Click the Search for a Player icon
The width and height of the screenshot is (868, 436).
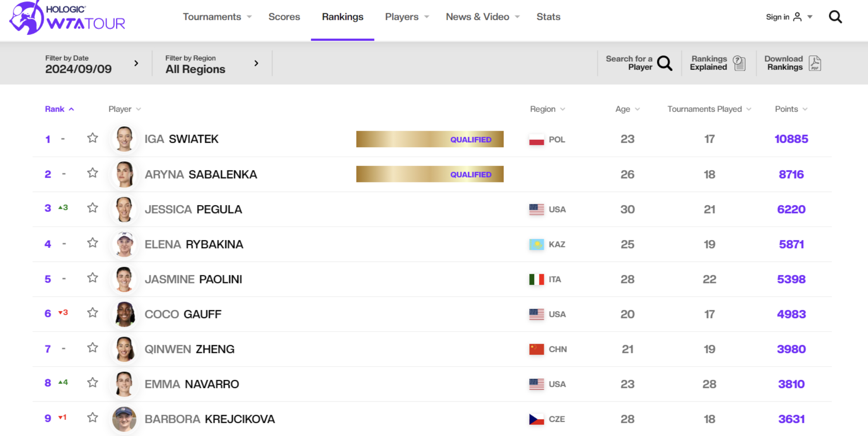click(664, 63)
